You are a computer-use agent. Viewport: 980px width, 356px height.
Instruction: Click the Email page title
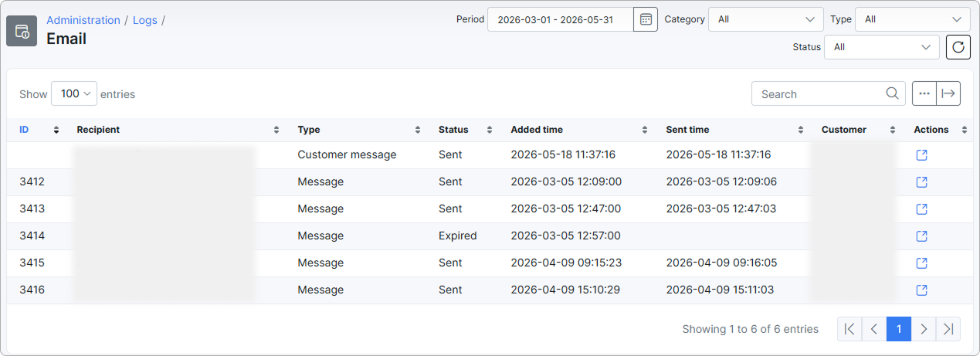tap(66, 39)
